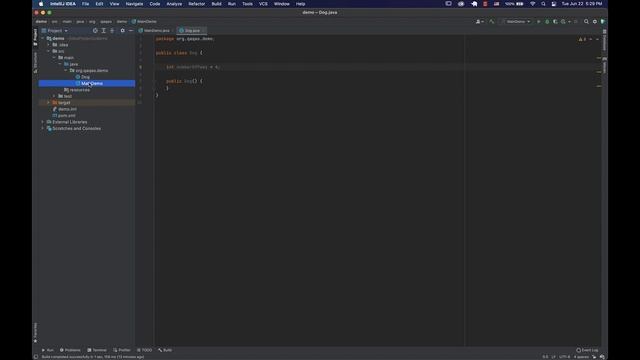Viewport: 640px width, 360px height.
Task: Open the VCS menu
Action: coord(263,4)
